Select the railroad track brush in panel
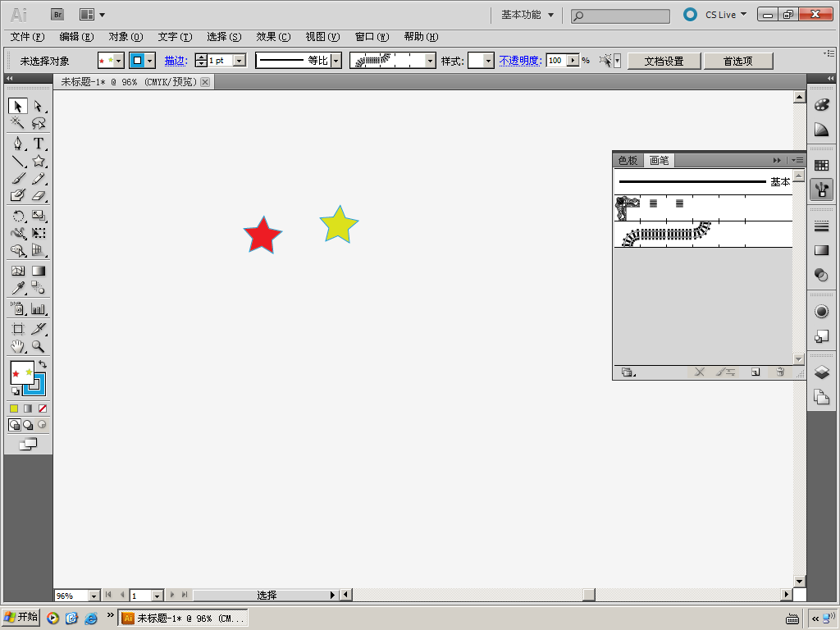 point(703,234)
